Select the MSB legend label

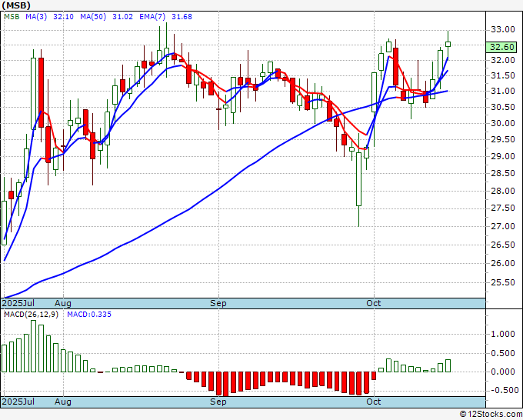12,16
